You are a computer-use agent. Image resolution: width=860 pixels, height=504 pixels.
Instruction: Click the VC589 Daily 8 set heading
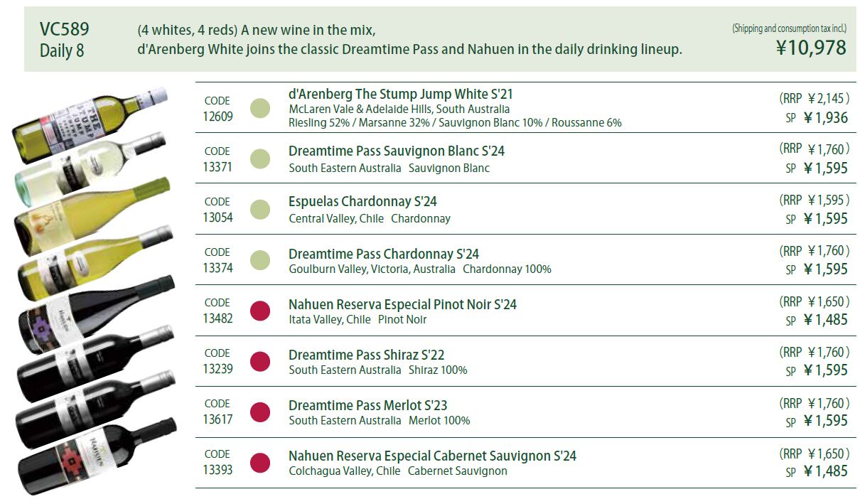coord(65,40)
